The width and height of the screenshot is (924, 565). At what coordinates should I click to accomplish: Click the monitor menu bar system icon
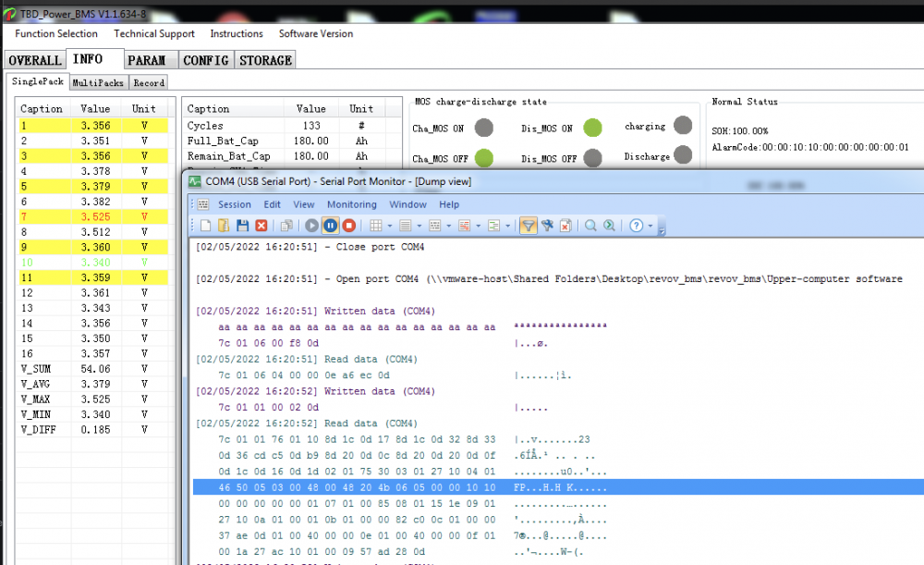pyautogui.click(x=202, y=204)
